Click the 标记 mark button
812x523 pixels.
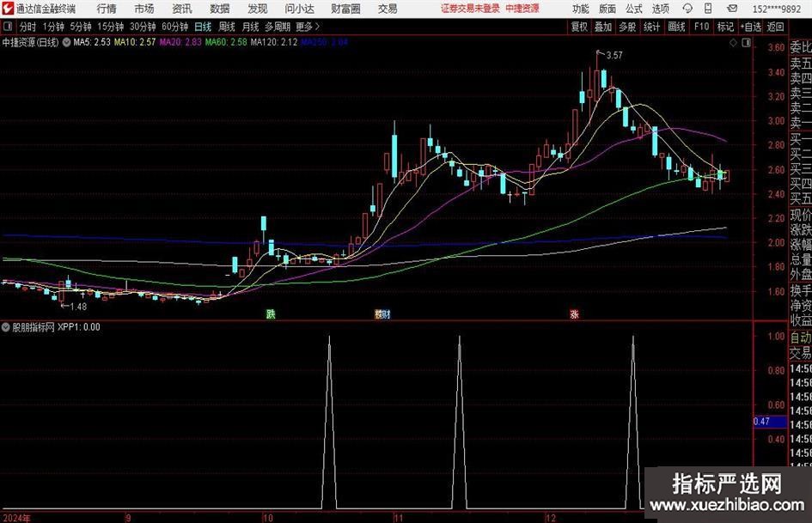[725, 27]
